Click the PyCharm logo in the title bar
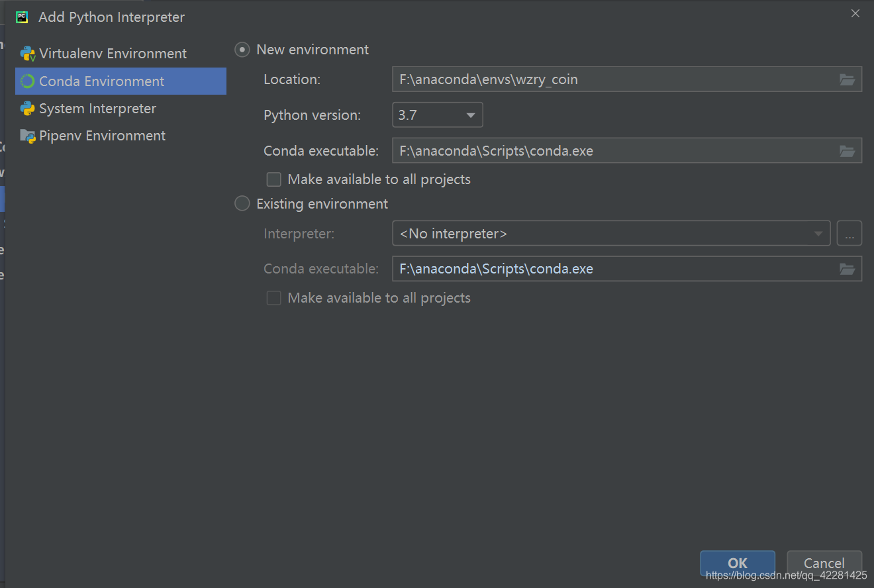 23,17
